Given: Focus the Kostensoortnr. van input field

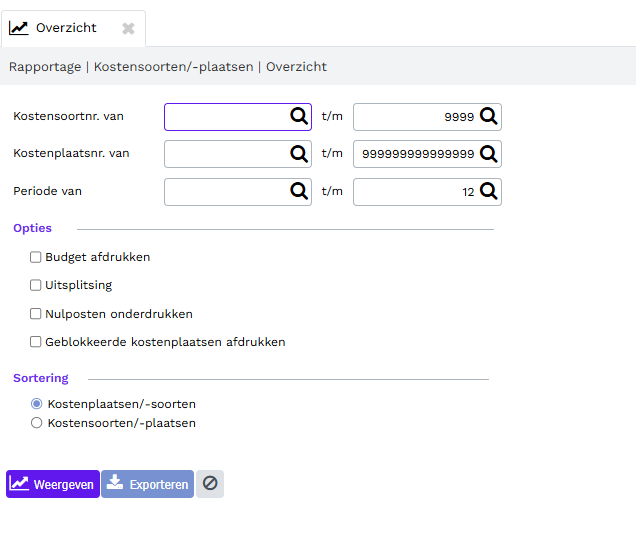Looking at the screenshot, I should pyautogui.click(x=227, y=117).
